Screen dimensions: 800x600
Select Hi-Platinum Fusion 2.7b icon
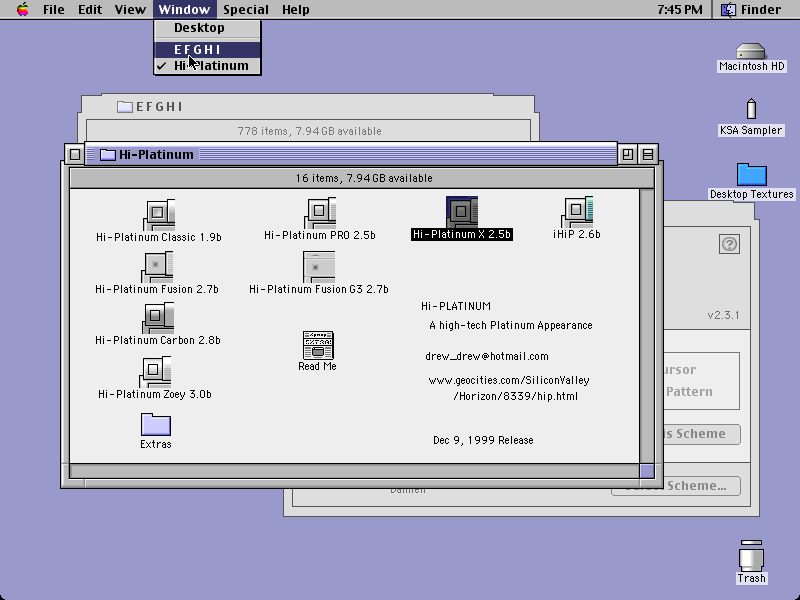point(157,267)
